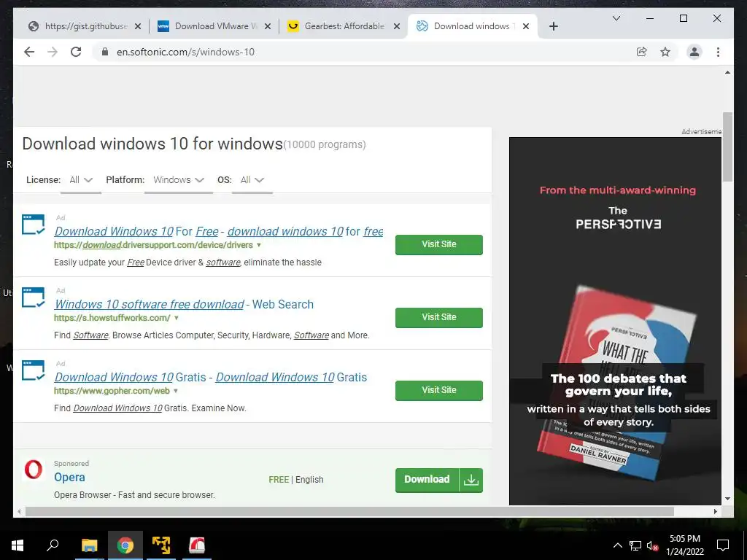The image size is (747, 560).
Task: Close the Gearbest tab
Action: pyautogui.click(x=396, y=26)
